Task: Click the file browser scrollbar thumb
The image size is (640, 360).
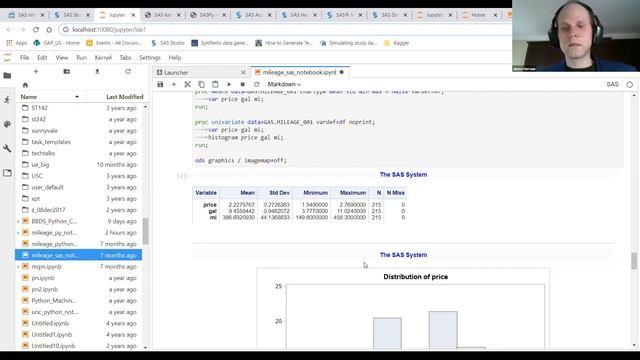Action: [145, 231]
